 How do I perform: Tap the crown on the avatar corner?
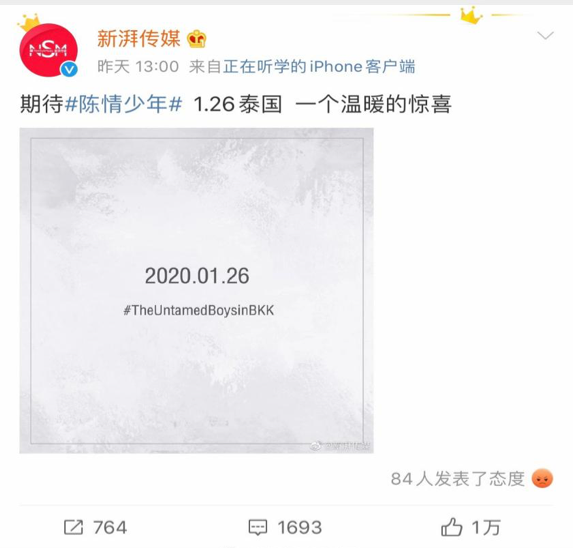tap(29, 22)
